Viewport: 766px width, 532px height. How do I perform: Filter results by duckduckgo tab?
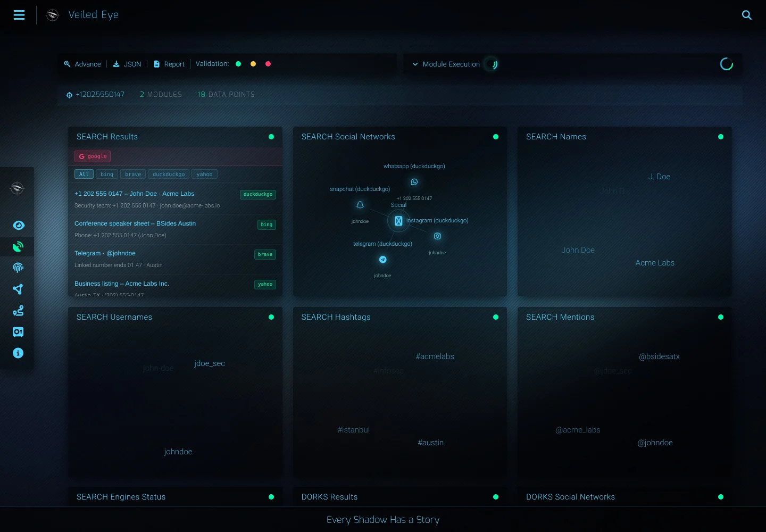tap(169, 174)
